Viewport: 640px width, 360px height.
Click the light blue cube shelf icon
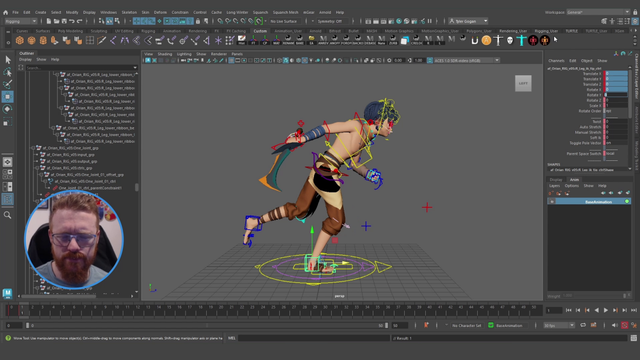[404, 40]
